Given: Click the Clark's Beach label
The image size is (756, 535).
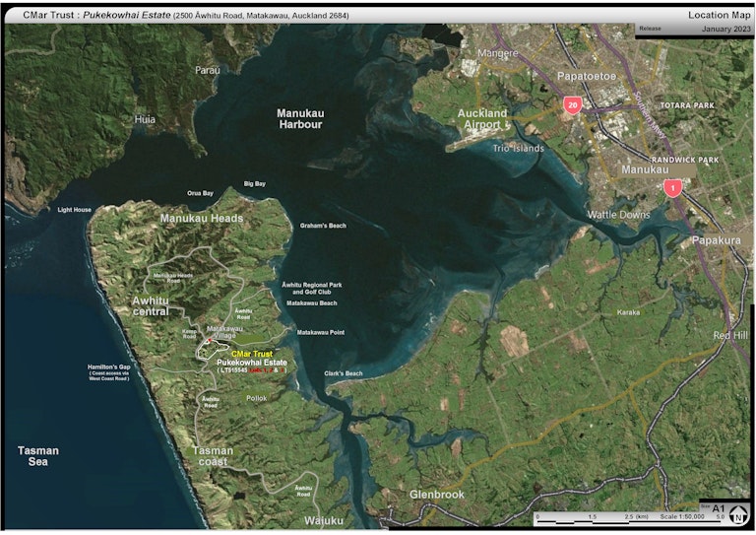Looking at the screenshot, I should pos(344,374).
